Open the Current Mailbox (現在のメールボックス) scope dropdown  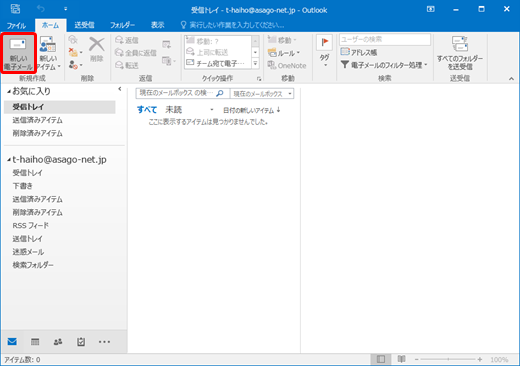[x=262, y=94]
